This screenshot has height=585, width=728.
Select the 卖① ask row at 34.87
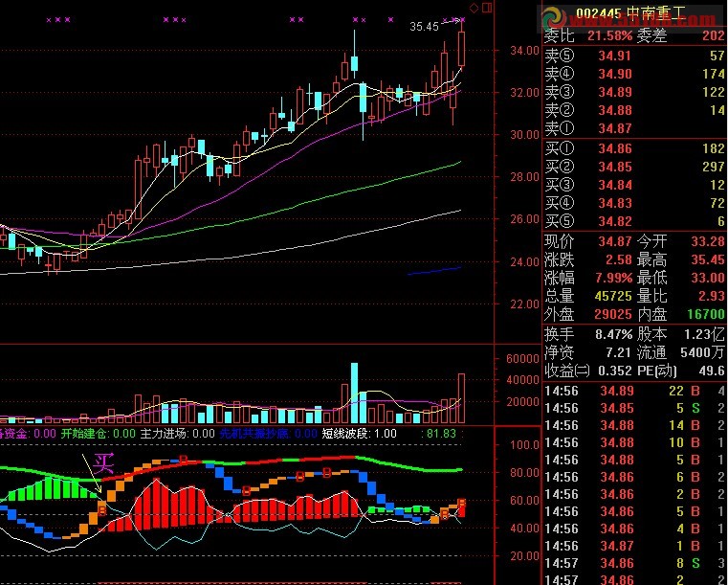(633, 127)
